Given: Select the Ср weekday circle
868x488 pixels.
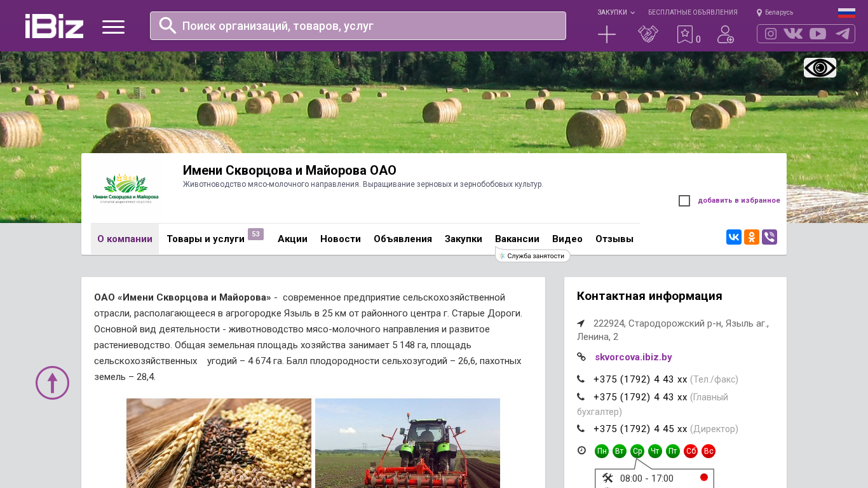Looking at the screenshot, I should click(x=637, y=451).
